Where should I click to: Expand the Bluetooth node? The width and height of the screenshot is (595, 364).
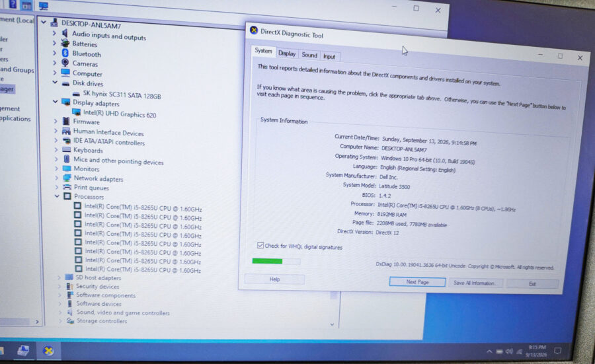55,53
